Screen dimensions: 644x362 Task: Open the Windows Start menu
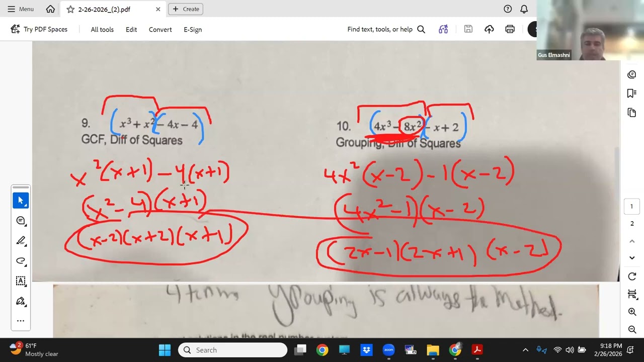165,350
